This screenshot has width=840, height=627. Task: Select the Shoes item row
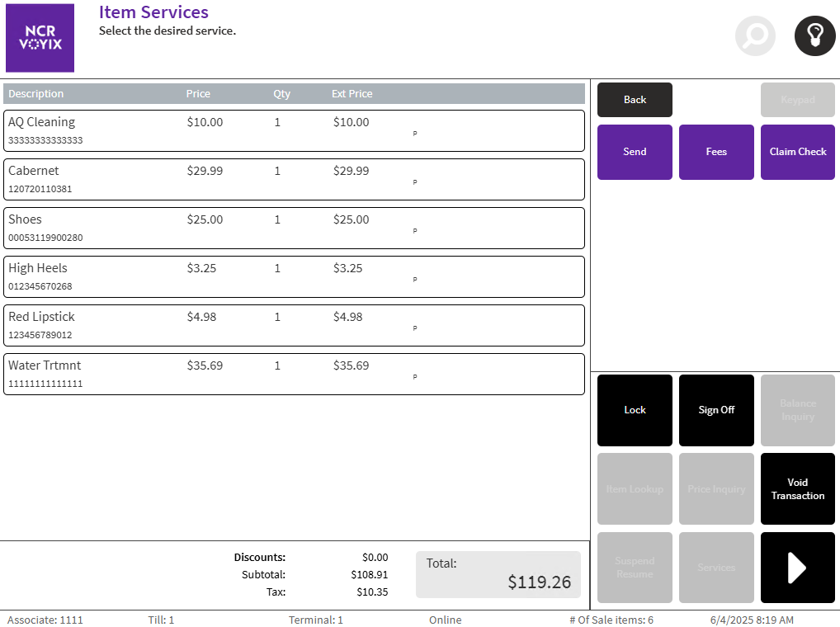click(x=294, y=228)
